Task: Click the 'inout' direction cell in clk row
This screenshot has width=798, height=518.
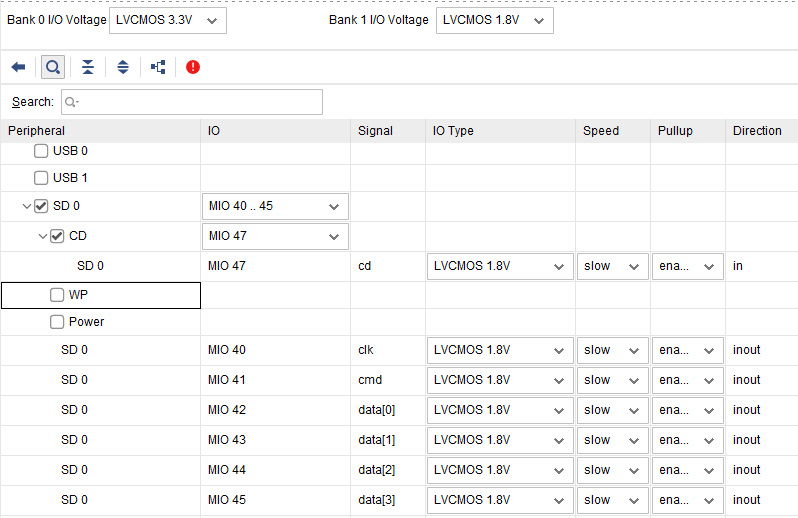Action: click(x=761, y=350)
